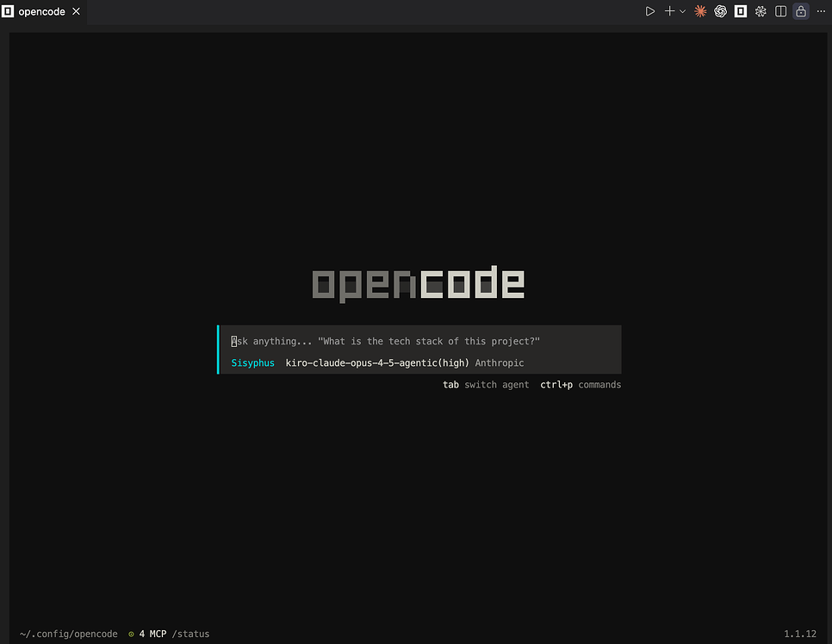
Task: Open the orange Claude starburst icon
Action: (700, 11)
